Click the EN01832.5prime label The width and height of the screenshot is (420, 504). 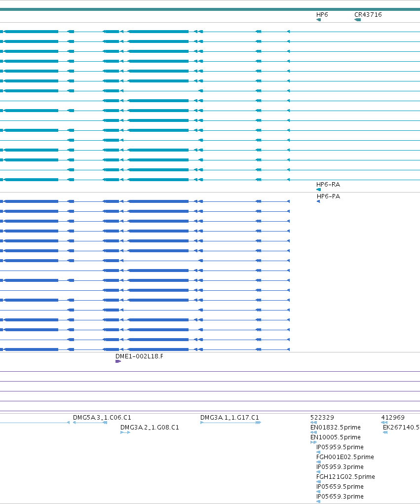pyautogui.click(x=335, y=427)
